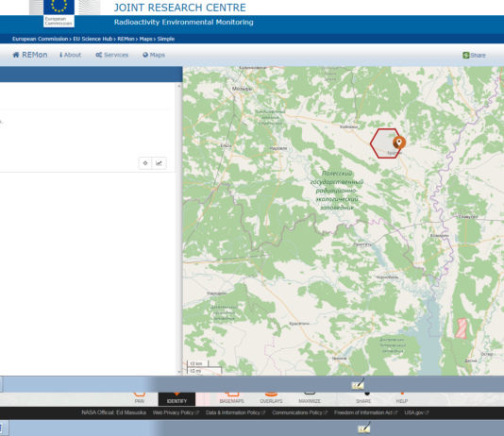Click the pink hatched area on map
Screen dimensions: 504x436
point(462,328)
